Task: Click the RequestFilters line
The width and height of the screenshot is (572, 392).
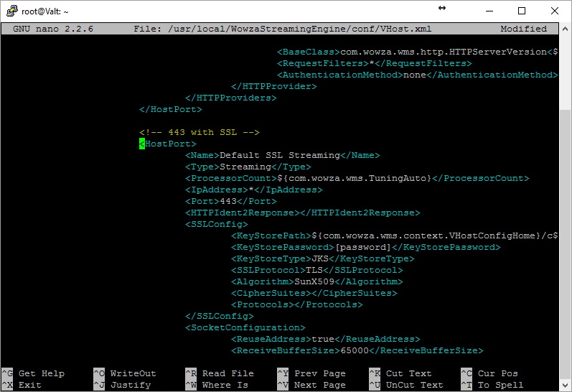Action: point(375,63)
